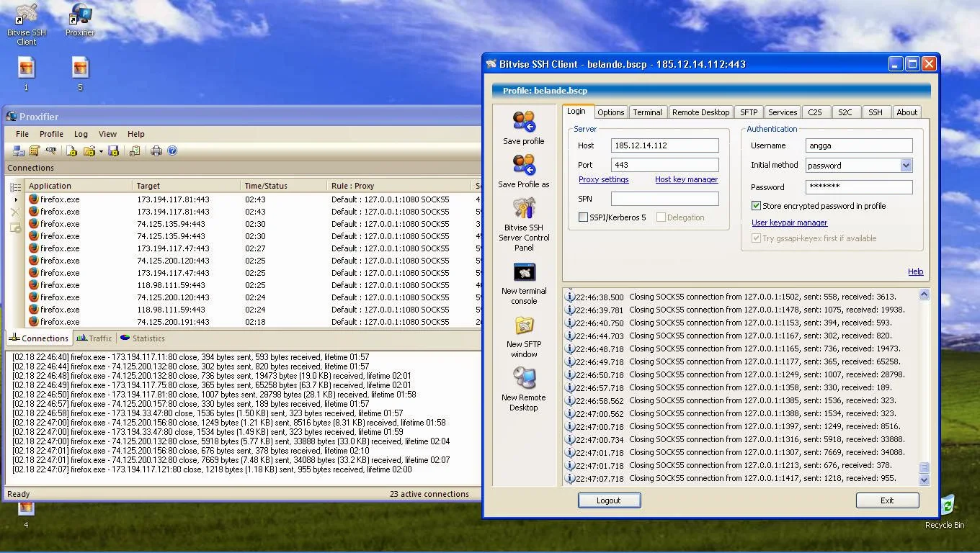The height and width of the screenshot is (553, 980).
Task: Click '23 active connections' status text
Action: pyautogui.click(x=429, y=494)
